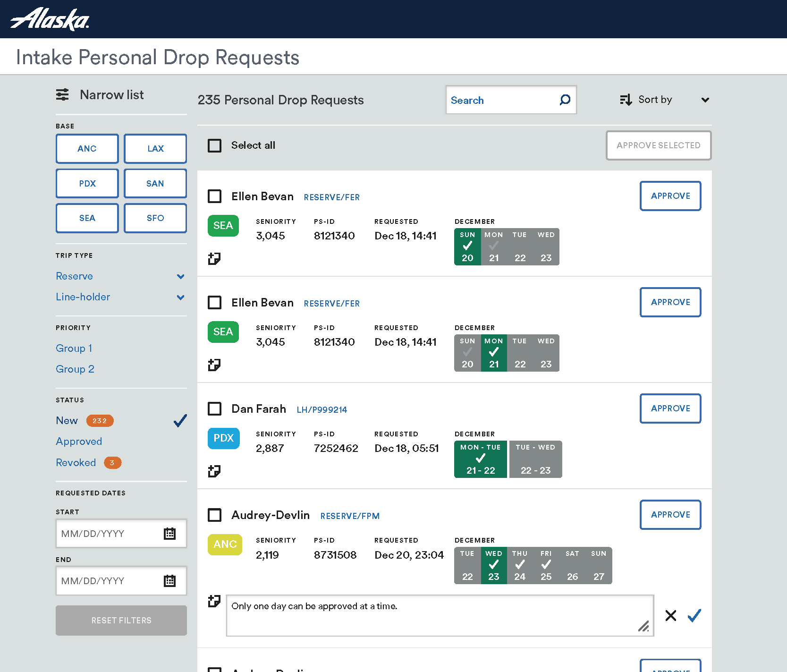The width and height of the screenshot is (787, 672).
Task: Filter by LAX base
Action: point(155,149)
